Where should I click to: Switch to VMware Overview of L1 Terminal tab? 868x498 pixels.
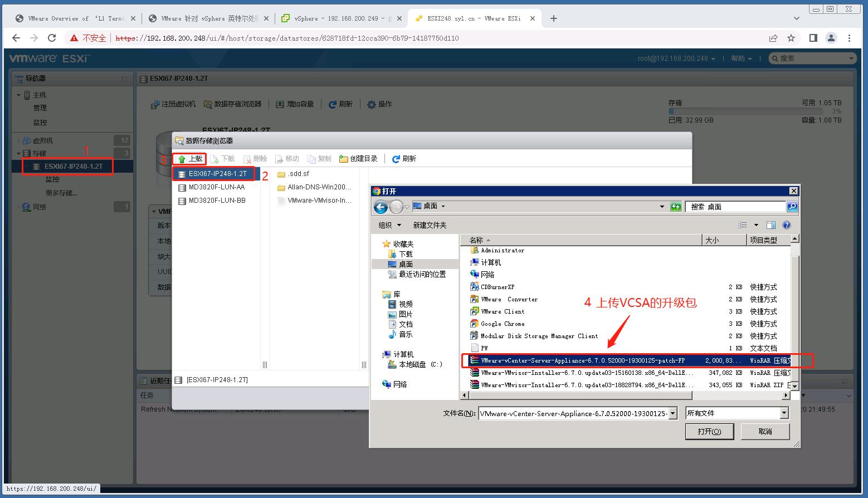pyautogui.click(x=76, y=18)
